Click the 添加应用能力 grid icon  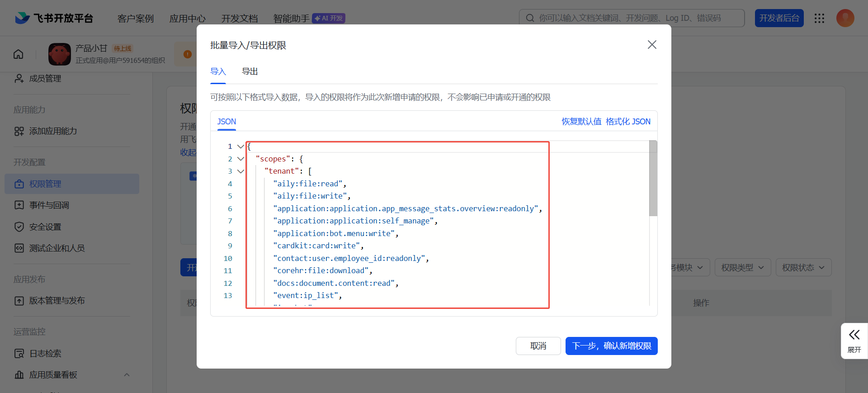click(19, 131)
